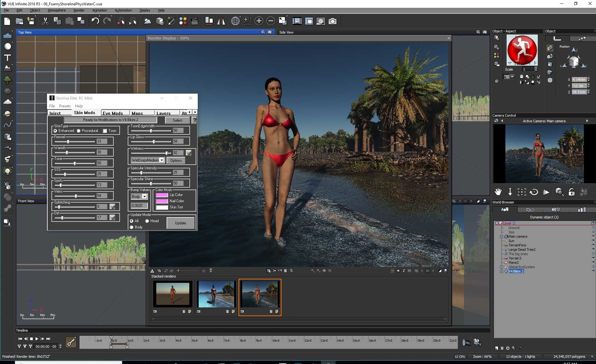Click the new document icon
The height and width of the screenshot is (364, 596).
7,21
